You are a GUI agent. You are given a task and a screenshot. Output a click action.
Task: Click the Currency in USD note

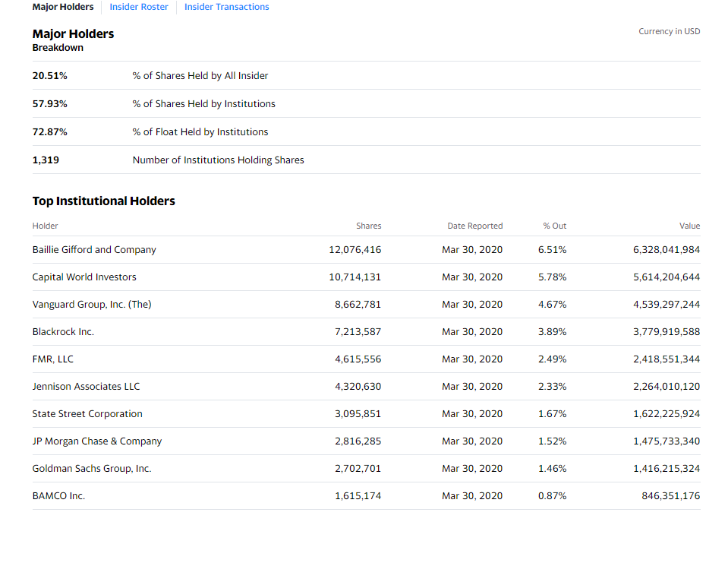pyautogui.click(x=669, y=31)
